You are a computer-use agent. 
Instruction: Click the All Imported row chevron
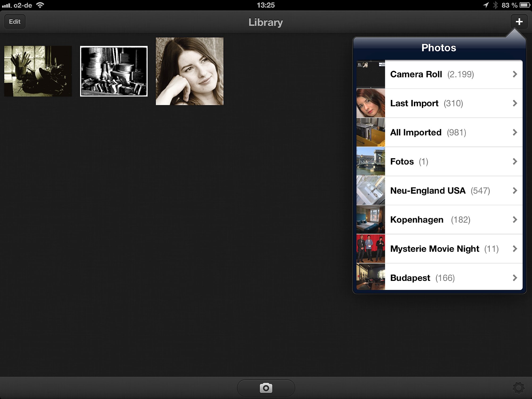515,132
